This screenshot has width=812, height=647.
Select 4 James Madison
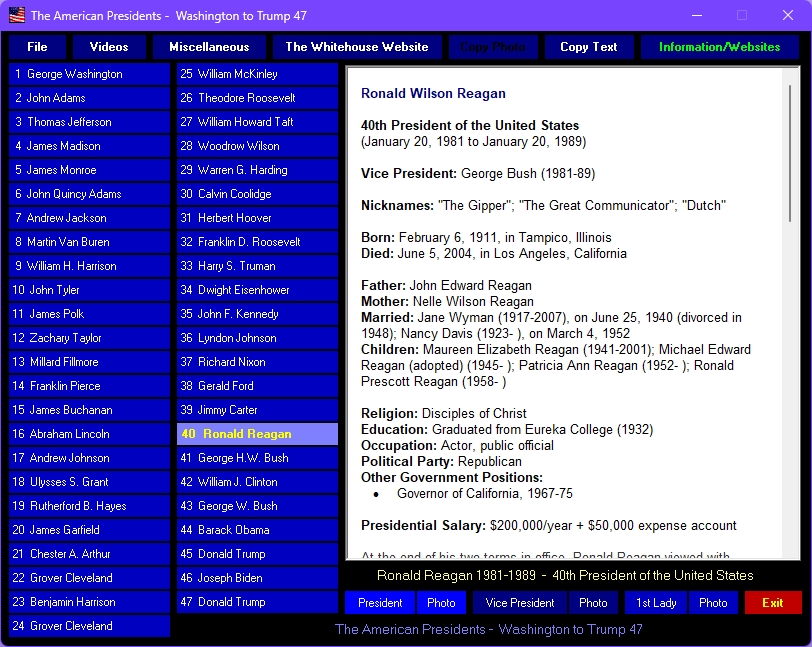point(89,146)
